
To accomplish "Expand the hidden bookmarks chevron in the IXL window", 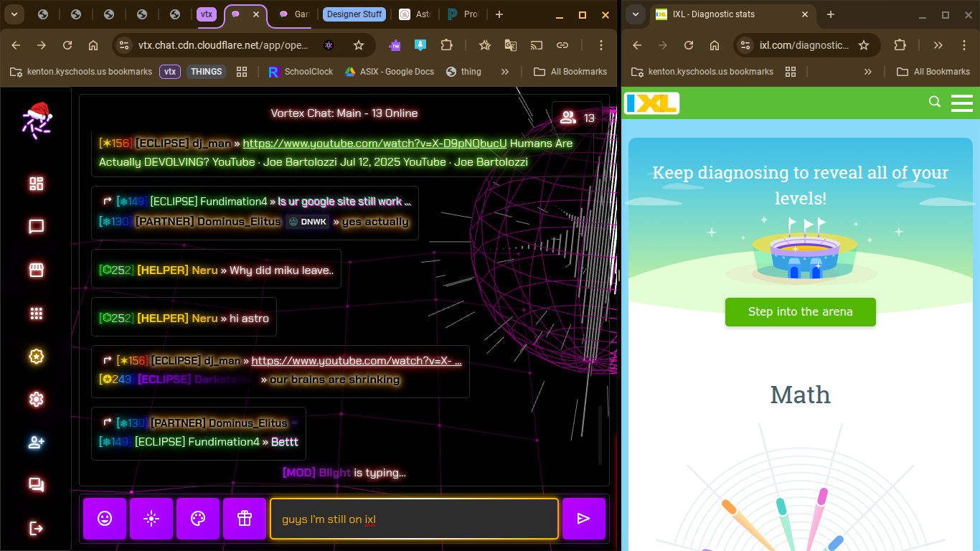I will [867, 72].
